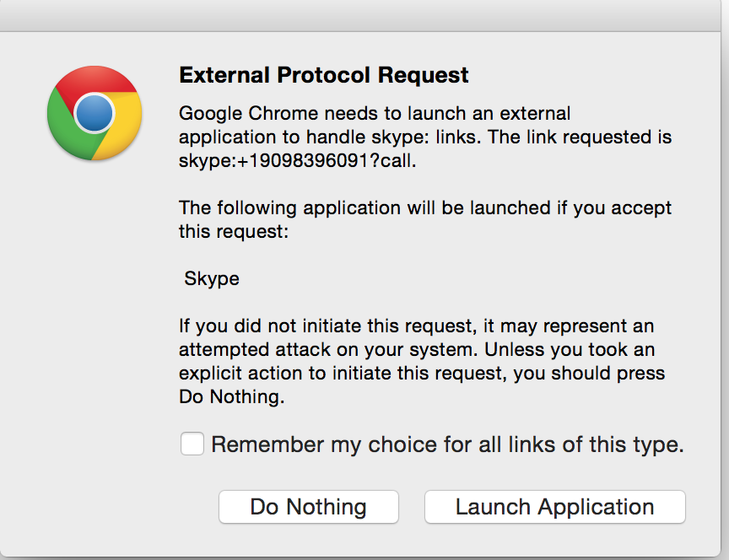The width and height of the screenshot is (729, 560).
Task: Click 'If you did not initiate' warning line
Action: [417, 326]
